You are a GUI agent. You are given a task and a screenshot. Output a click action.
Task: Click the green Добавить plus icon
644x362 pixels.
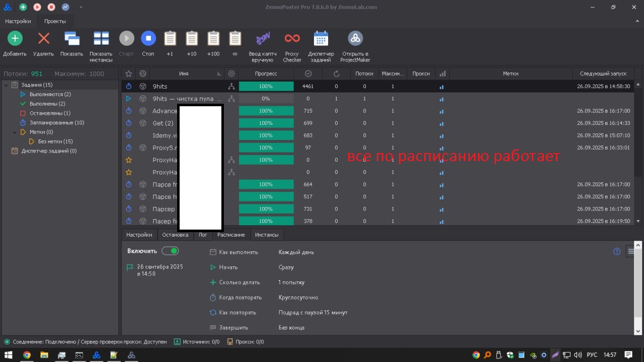click(15, 38)
